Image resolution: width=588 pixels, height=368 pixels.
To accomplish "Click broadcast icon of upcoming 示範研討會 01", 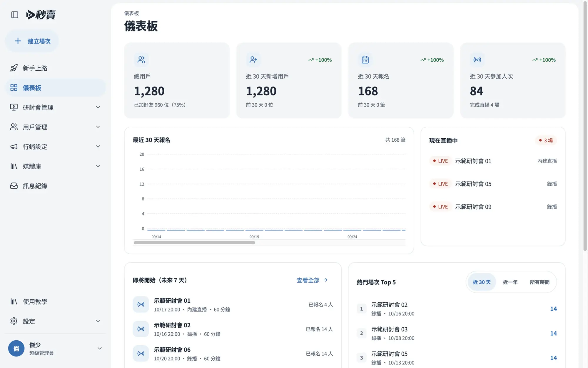I will point(141,304).
